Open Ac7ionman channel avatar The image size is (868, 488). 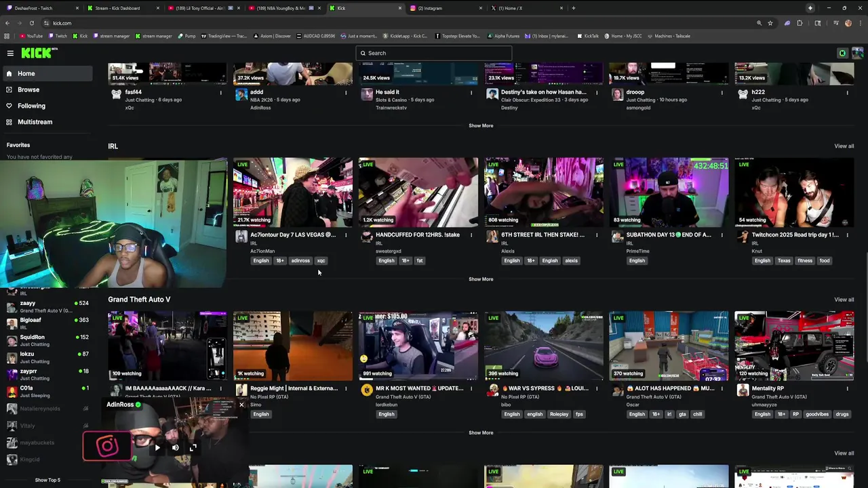click(x=241, y=237)
